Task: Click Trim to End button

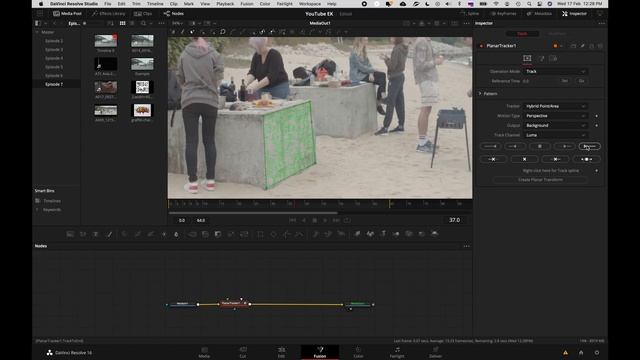Action: coord(556,159)
